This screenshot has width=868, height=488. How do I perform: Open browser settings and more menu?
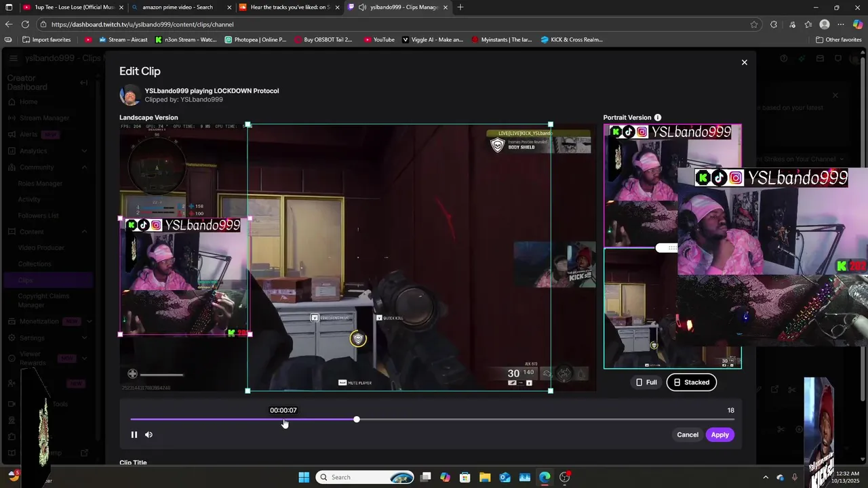[x=841, y=24]
